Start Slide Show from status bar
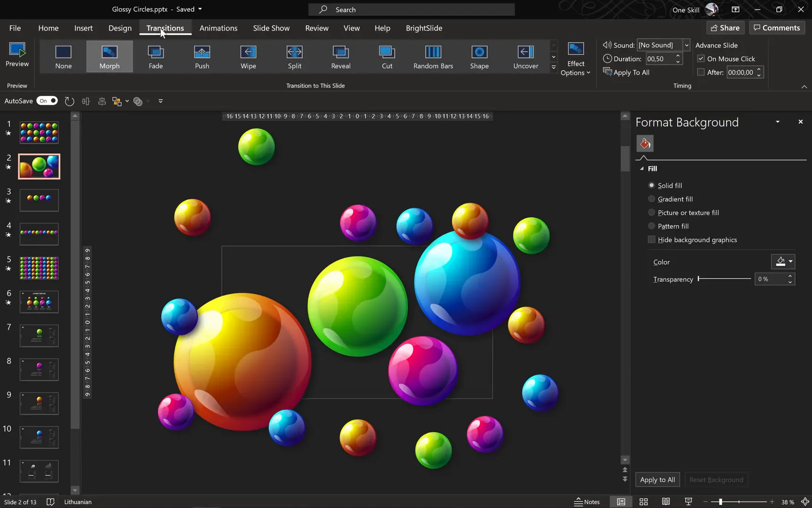 pos(687,501)
